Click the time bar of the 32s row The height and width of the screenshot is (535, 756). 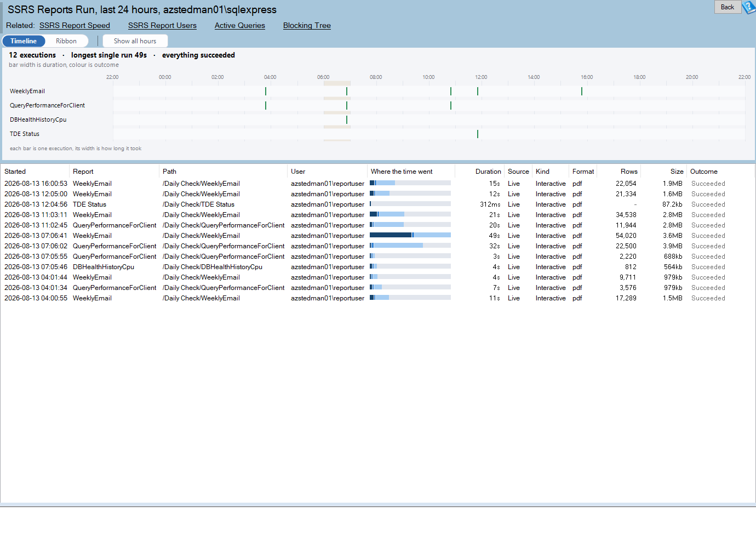[x=410, y=246]
